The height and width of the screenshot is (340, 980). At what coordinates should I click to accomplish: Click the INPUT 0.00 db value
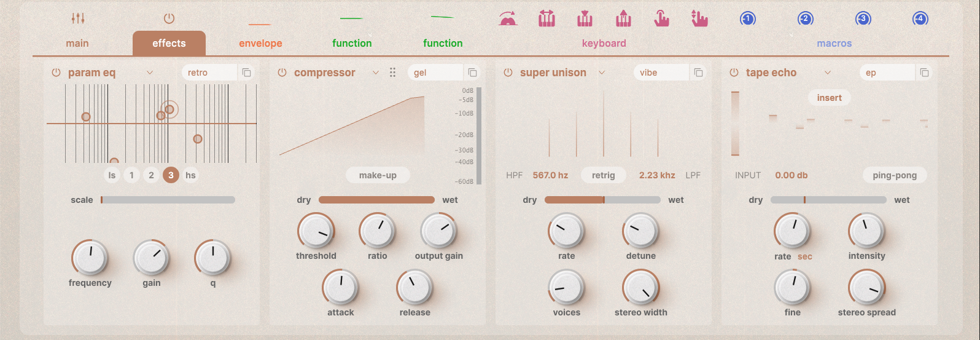[x=791, y=175]
